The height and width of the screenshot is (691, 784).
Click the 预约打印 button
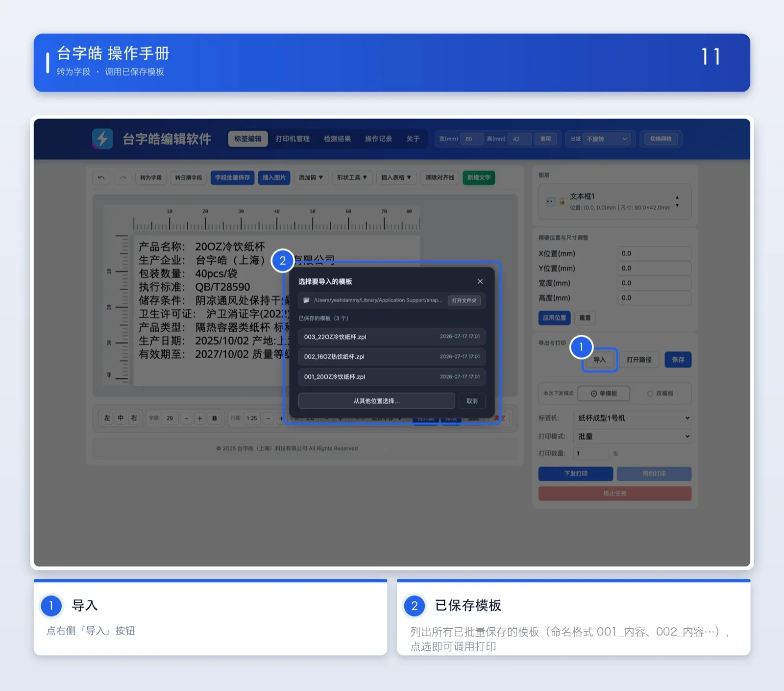point(654,473)
